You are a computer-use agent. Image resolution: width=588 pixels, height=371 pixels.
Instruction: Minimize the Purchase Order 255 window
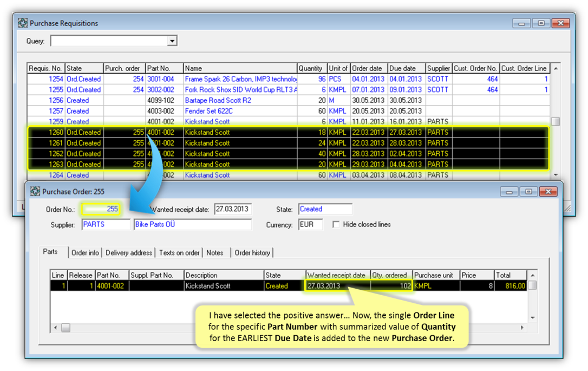[508, 192]
